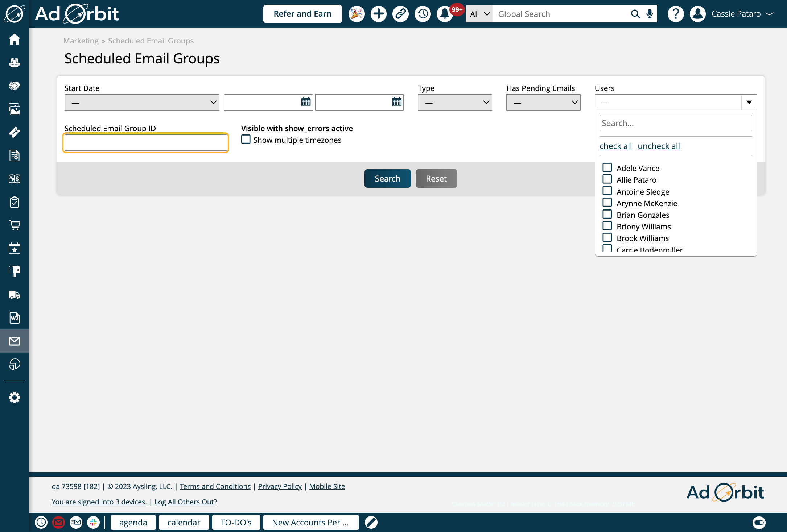Open the help question mark icon
The height and width of the screenshot is (532, 787).
pyautogui.click(x=676, y=14)
